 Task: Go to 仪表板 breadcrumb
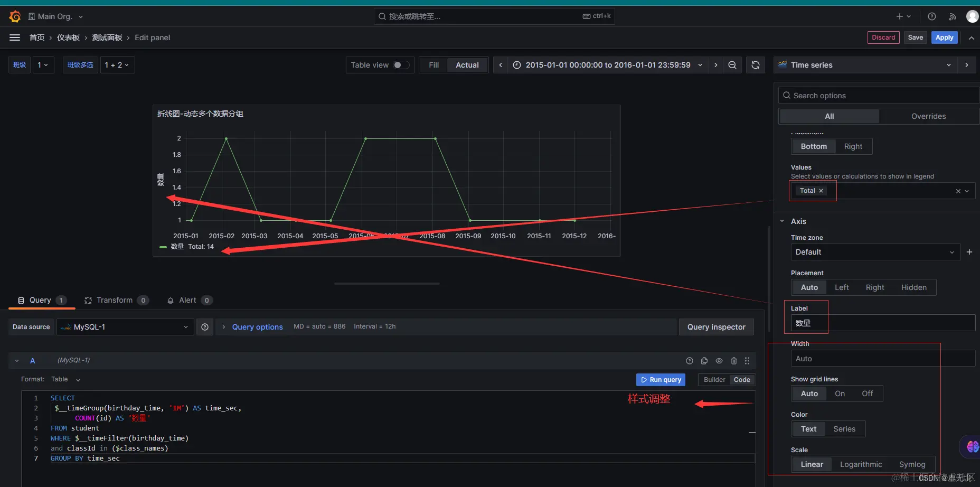68,38
